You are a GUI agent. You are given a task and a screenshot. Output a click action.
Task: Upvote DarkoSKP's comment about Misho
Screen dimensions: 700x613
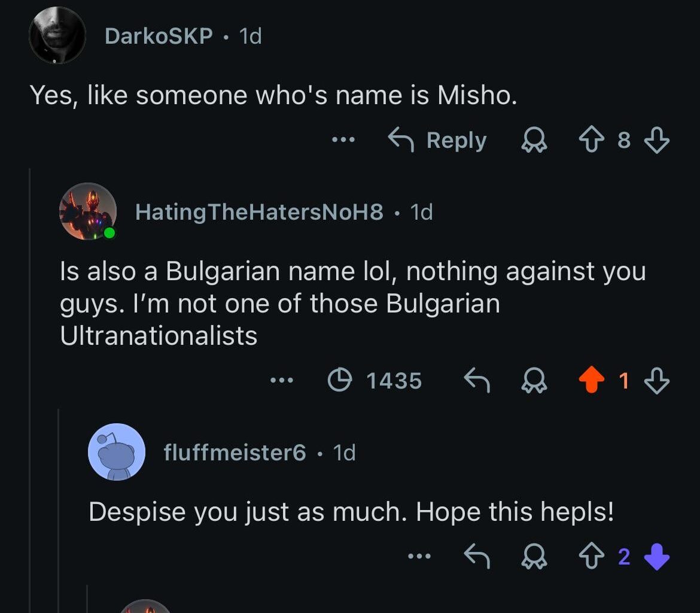[592, 140]
